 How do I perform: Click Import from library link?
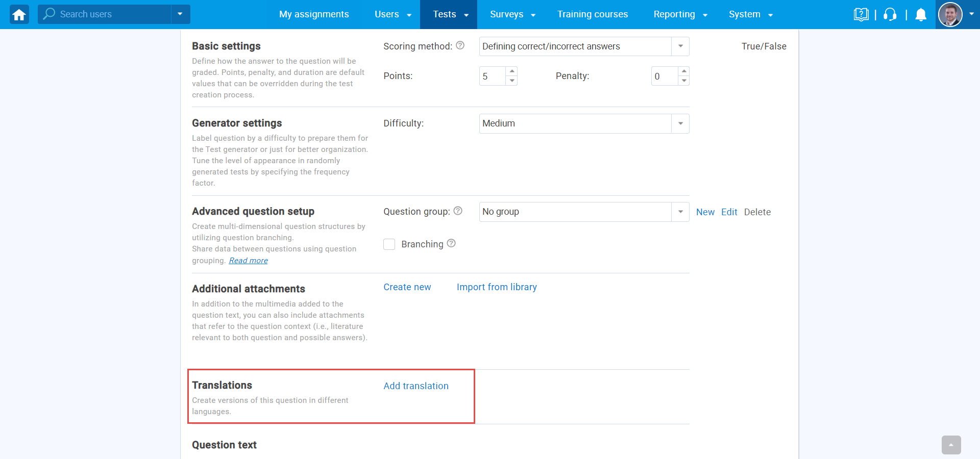[497, 287]
